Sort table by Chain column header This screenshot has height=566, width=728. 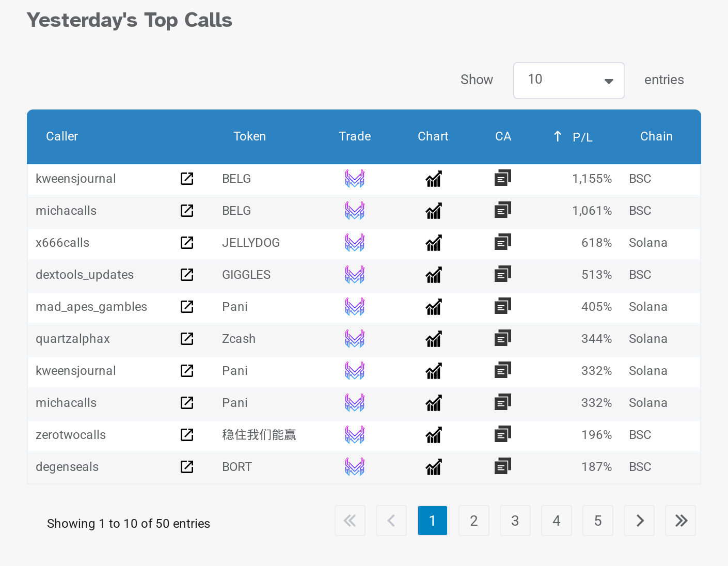656,136
